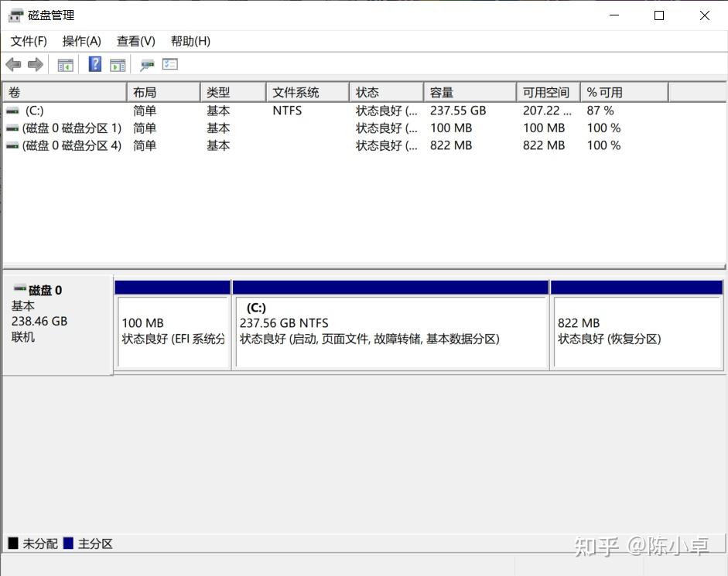Click the disk properties magnifier icon
Screen dimensions: 728x576
(146, 64)
